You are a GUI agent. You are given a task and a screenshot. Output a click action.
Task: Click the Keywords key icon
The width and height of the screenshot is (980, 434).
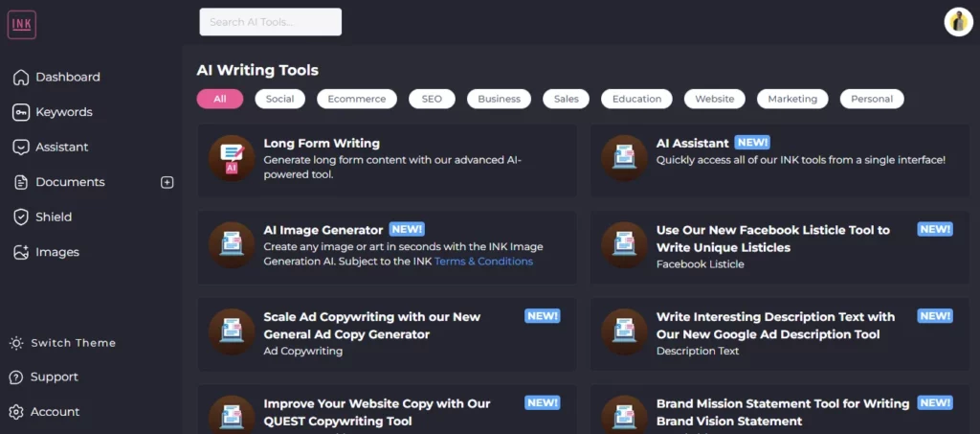(21, 112)
